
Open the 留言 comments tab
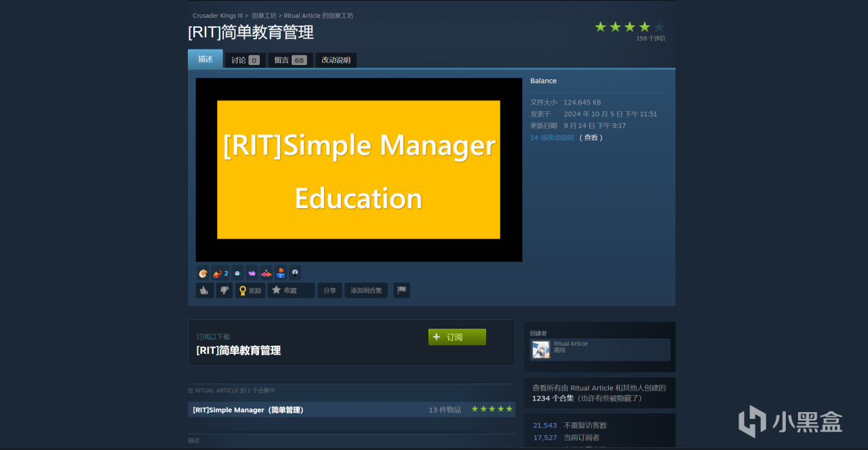pyautogui.click(x=290, y=60)
